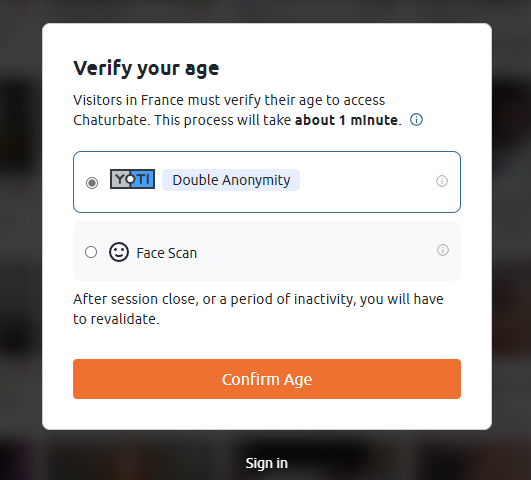Click the 'Double Anonymity' badge label
531x480 pixels.
coord(231,180)
